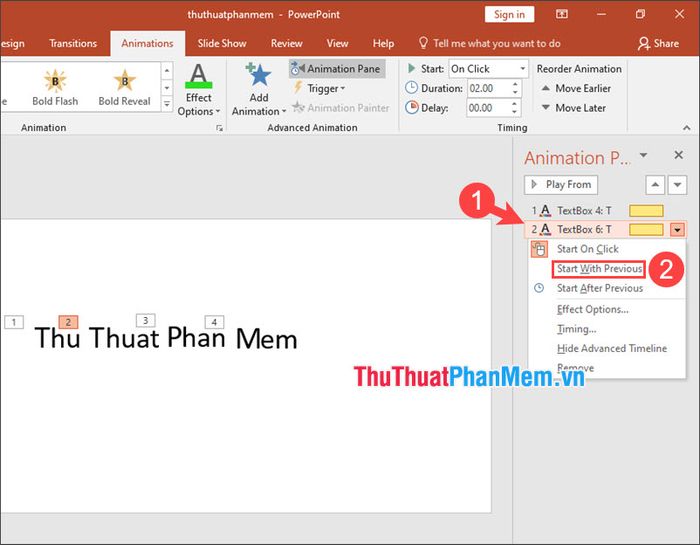Screen dimensions: 700x545
Task: Click animation order tag 4 on slide
Action: pos(214,322)
